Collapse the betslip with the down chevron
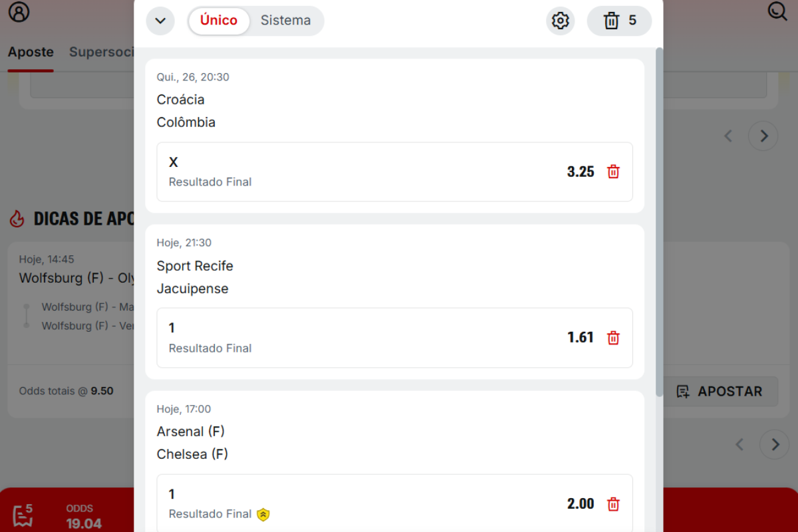Screen dimensions: 798x532 tap(160, 21)
